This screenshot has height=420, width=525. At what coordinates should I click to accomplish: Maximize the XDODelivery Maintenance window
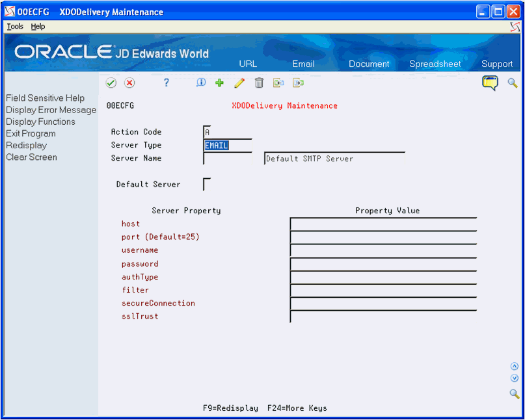tap(498, 12)
